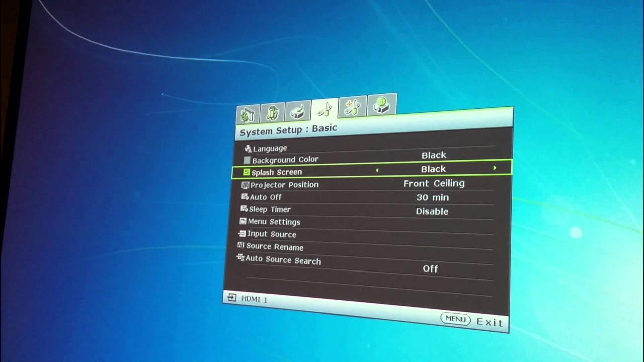Screen dimensions: 644x362
Task: Click the Projector Position icon
Action: (246, 185)
